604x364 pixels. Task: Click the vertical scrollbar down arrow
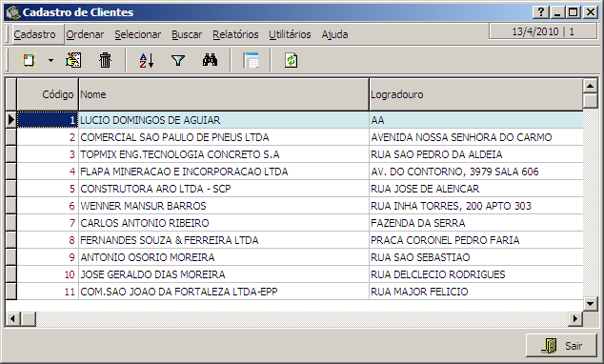point(590,304)
